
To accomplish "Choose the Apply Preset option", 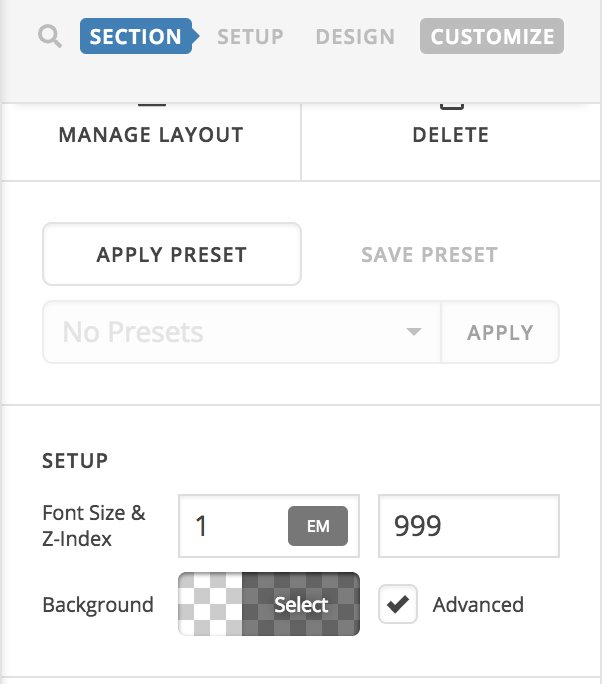I will 171,254.
